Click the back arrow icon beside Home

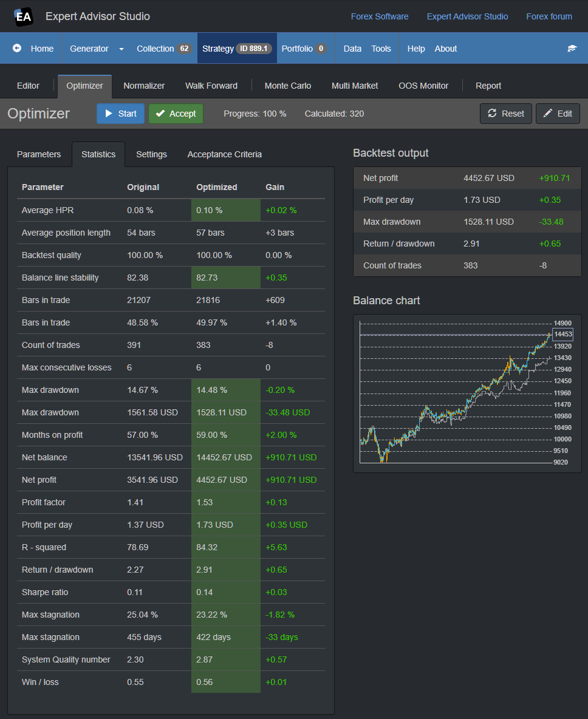(x=17, y=48)
